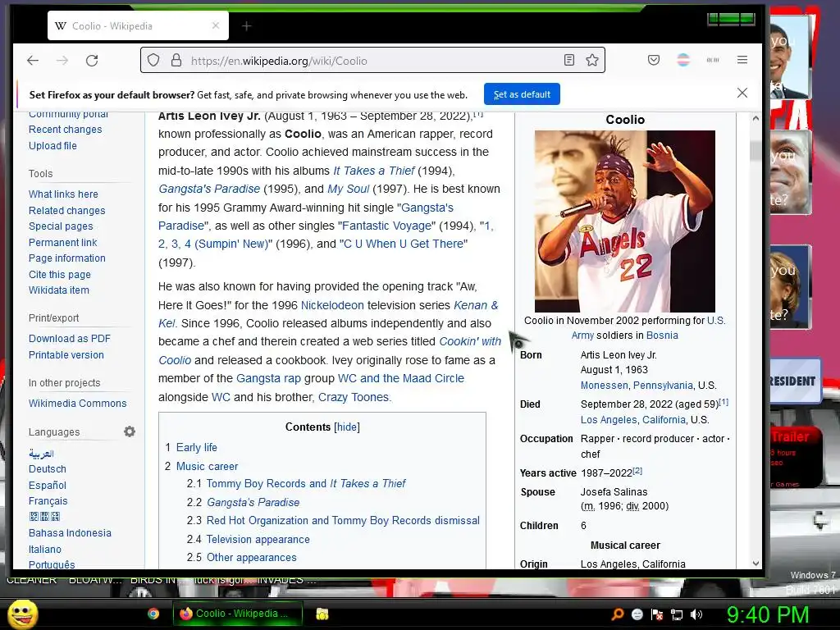This screenshot has height=630, width=840.
Task: Switch to the Italiano language version
Action: click(45, 549)
